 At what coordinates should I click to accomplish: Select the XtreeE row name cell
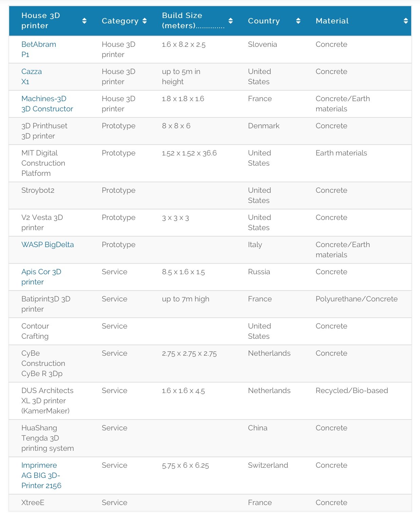pos(33,503)
